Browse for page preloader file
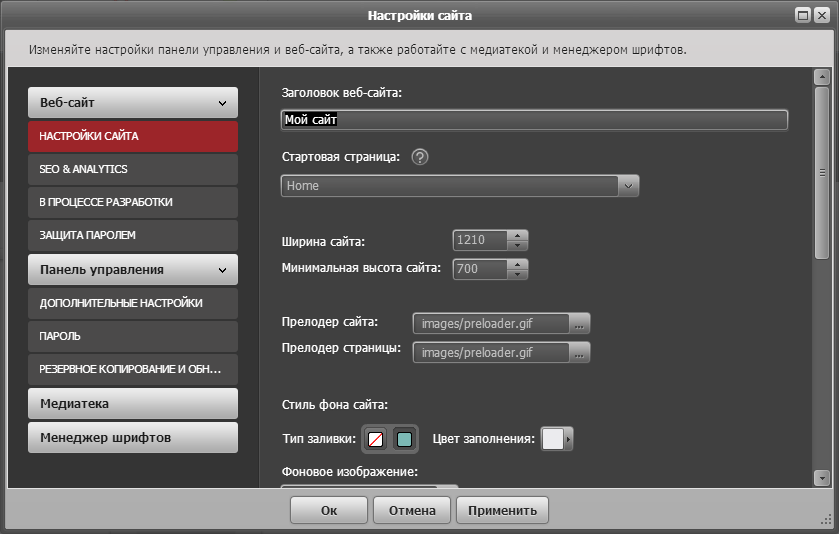 click(579, 353)
